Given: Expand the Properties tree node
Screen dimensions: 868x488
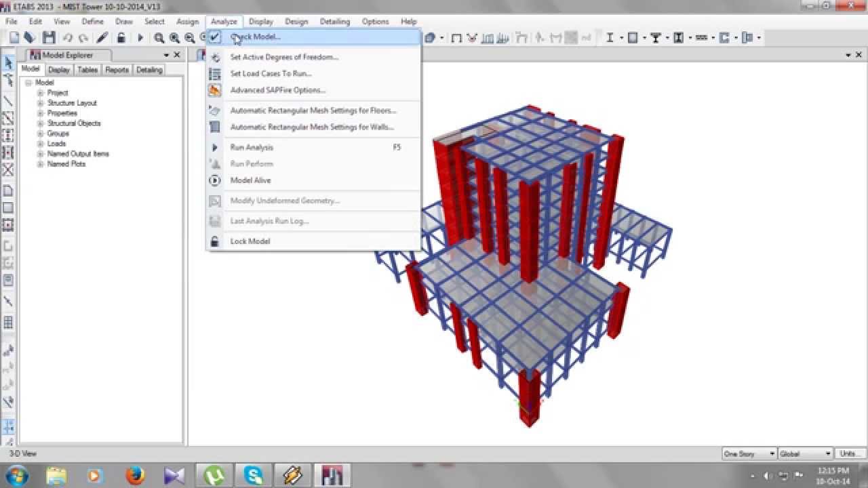Looking at the screenshot, I should click(41, 113).
